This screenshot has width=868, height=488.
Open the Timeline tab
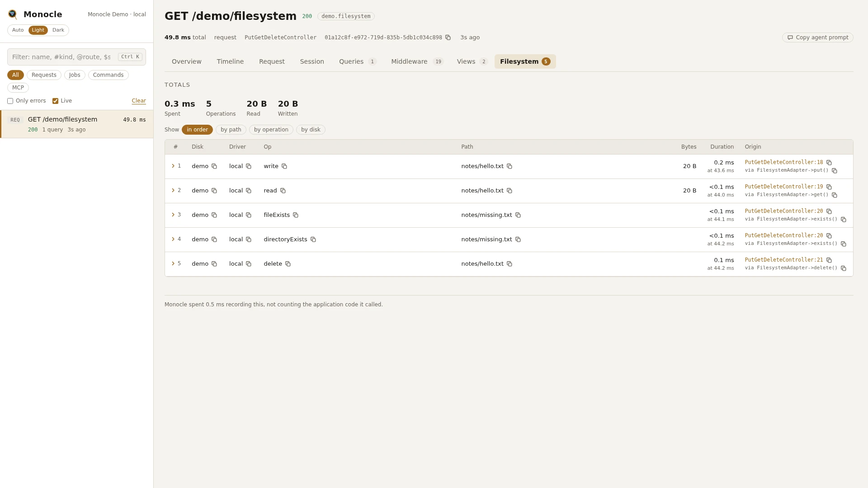click(x=230, y=61)
